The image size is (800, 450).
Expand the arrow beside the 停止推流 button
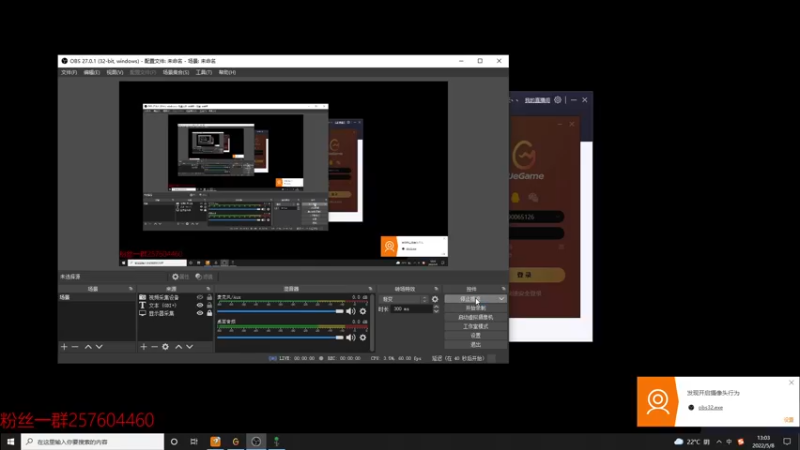pos(502,299)
